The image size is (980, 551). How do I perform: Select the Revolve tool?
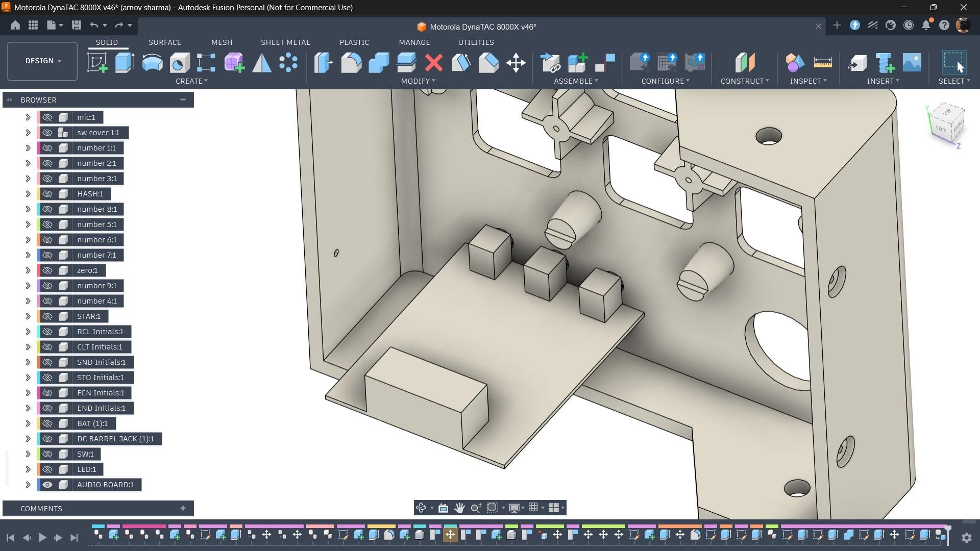coord(152,63)
